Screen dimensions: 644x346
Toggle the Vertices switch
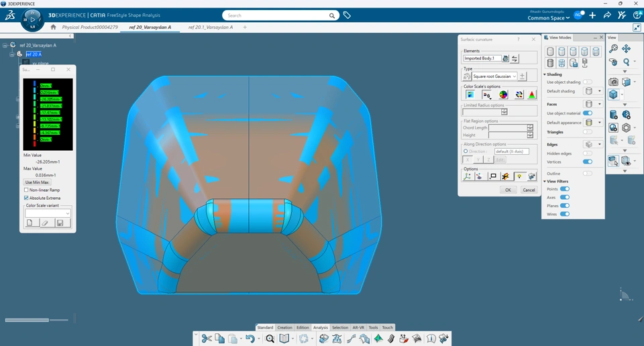coord(588,162)
